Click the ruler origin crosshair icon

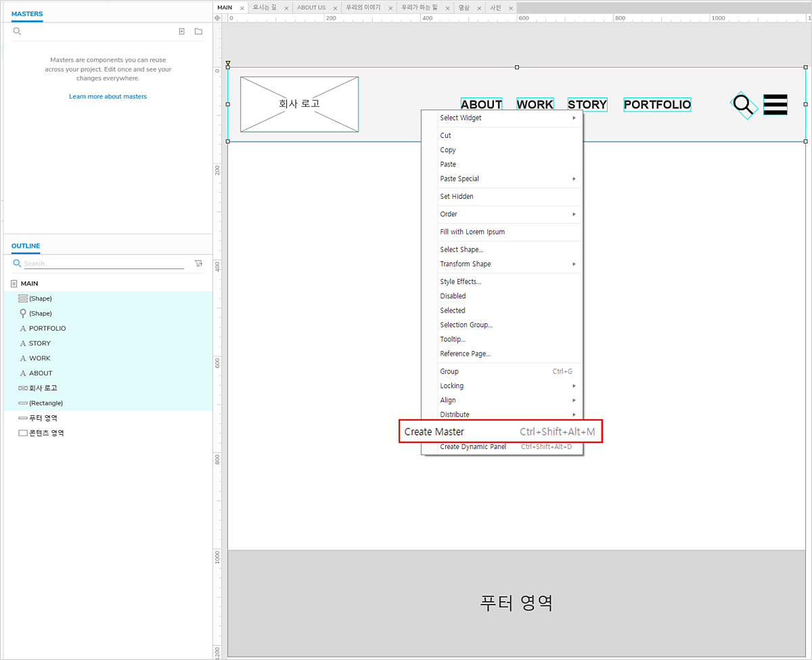pos(217,18)
